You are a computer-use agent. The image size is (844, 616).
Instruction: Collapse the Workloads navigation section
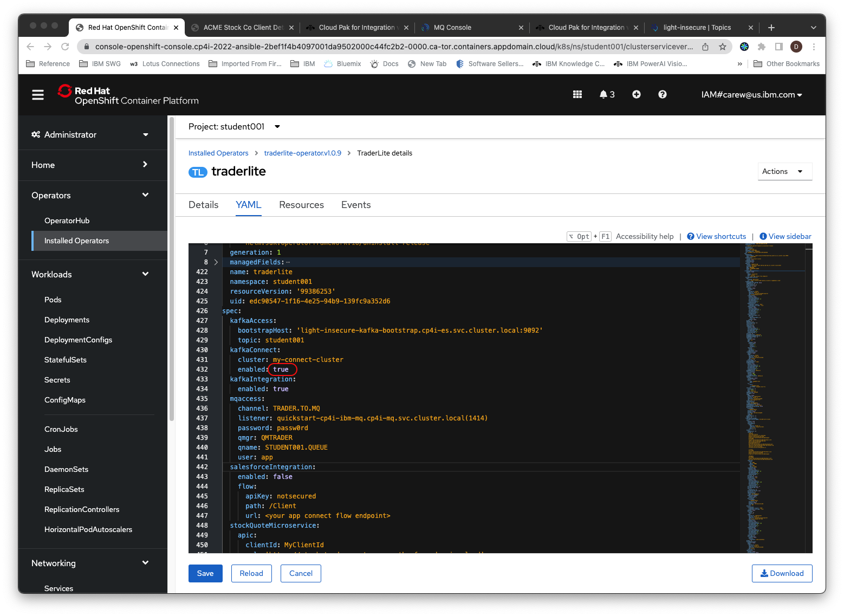(x=90, y=274)
